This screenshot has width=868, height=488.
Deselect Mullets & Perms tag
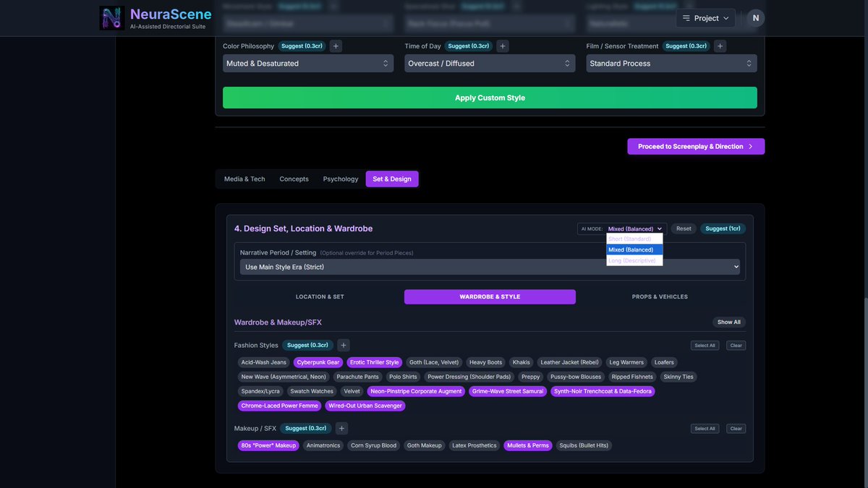coord(528,445)
